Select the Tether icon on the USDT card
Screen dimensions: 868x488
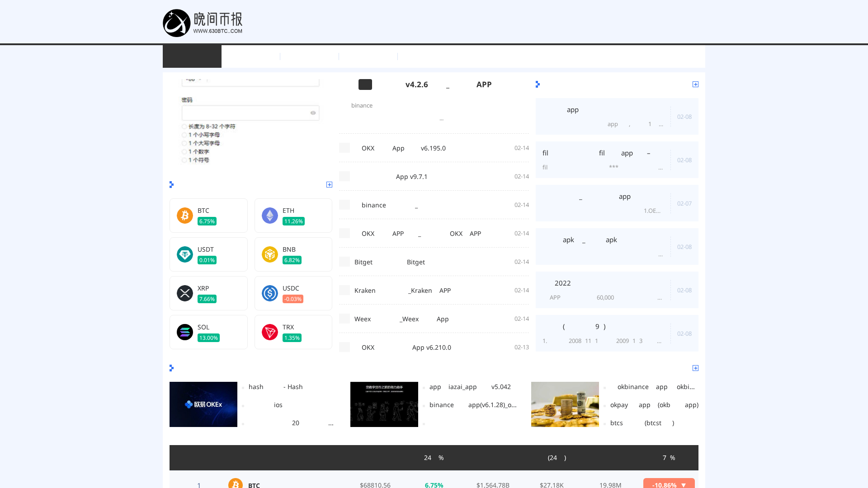(184, 254)
